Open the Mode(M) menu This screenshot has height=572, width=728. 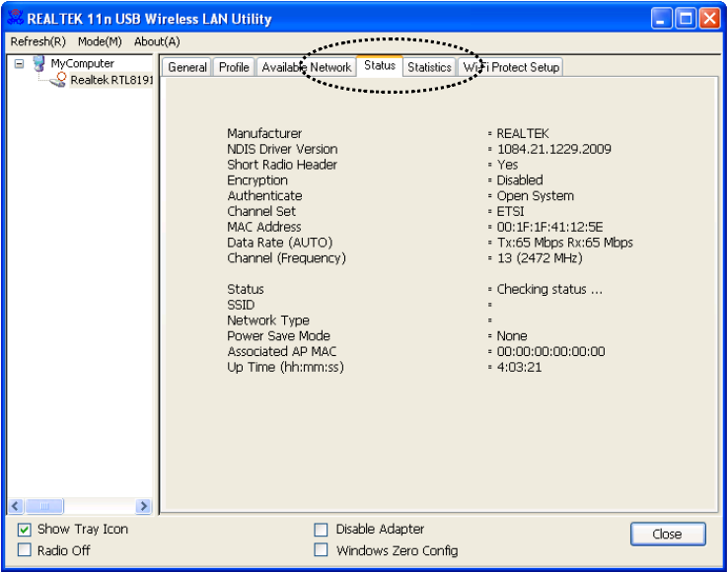pyautogui.click(x=100, y=41)
